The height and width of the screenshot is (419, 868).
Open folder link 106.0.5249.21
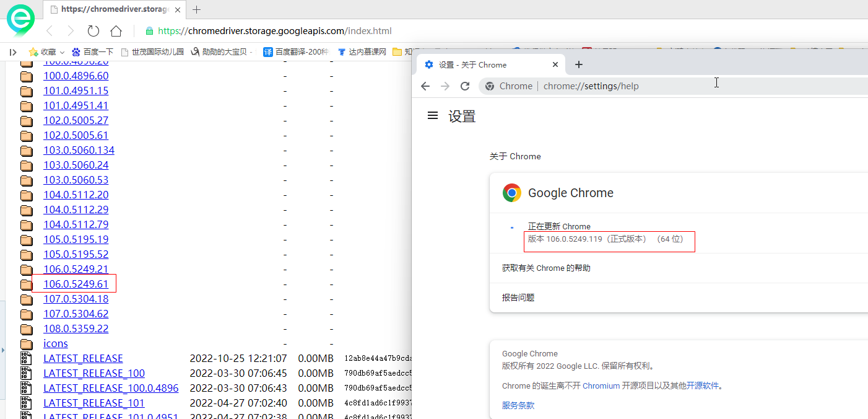point(76,269)
